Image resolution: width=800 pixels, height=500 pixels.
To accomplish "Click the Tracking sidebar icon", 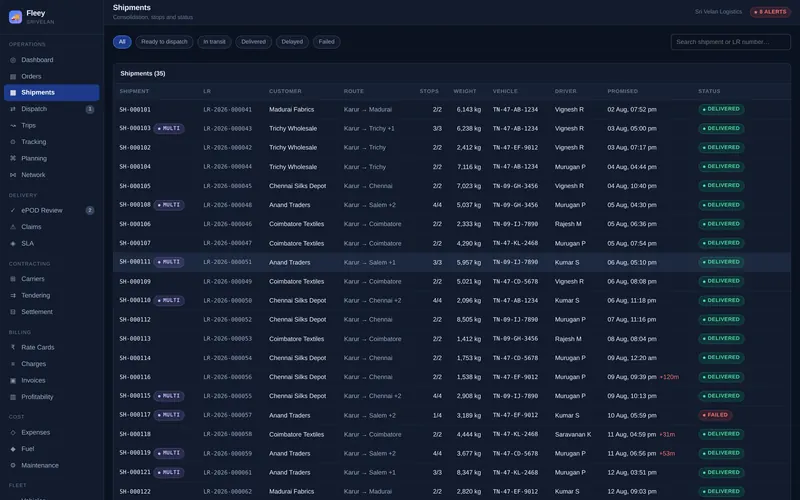I will click(x=13, y=142).
